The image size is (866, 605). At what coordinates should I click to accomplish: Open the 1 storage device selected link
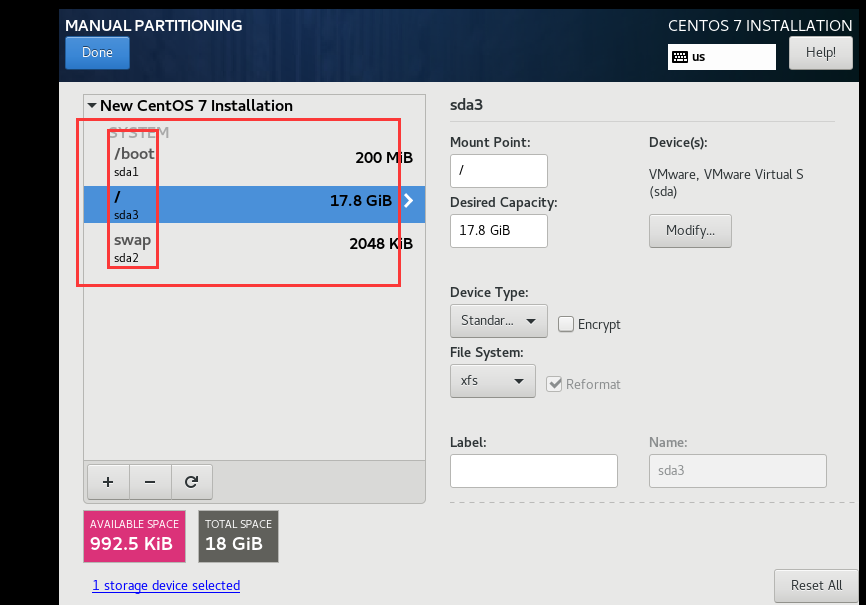pos(166,586)
